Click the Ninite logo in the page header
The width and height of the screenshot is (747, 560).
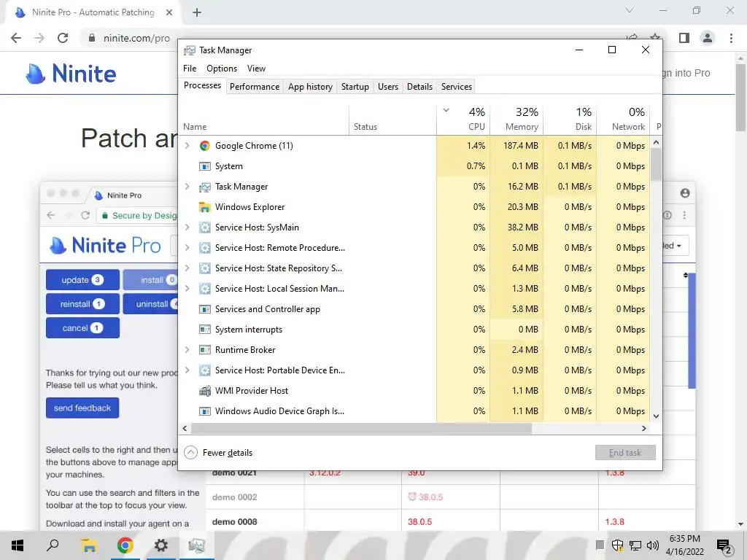coord(71,74)
